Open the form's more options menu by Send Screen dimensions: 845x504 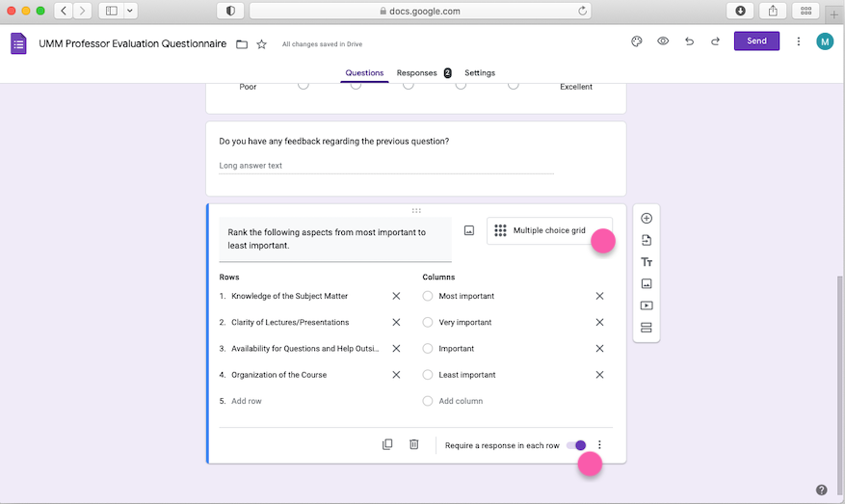click(x=798, y=41)
